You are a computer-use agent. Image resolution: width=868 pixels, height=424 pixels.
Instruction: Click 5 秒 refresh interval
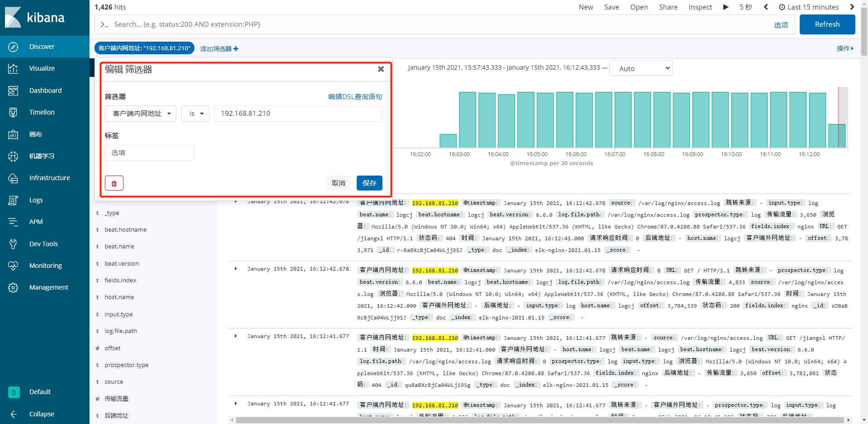point(746,7)
